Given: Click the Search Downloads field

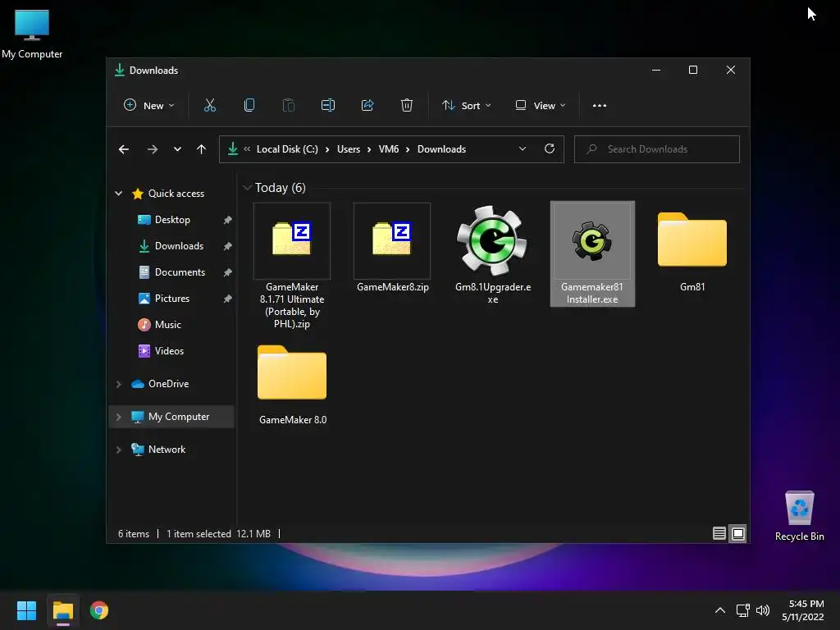Looking at the screenshot, I should tap(657, 149).
